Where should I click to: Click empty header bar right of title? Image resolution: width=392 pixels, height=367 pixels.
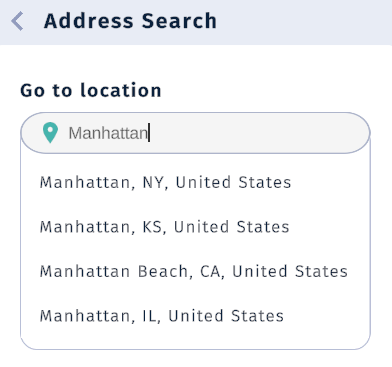[303, 21]
